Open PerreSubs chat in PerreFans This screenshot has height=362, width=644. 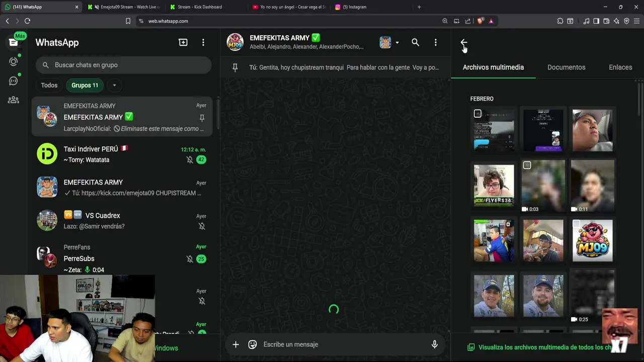coord(122,258)
